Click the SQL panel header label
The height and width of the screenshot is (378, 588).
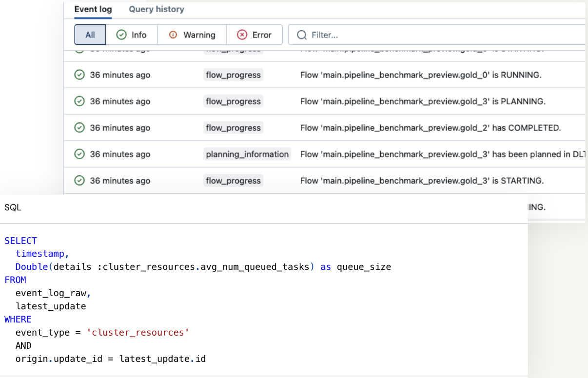[13, 207]
